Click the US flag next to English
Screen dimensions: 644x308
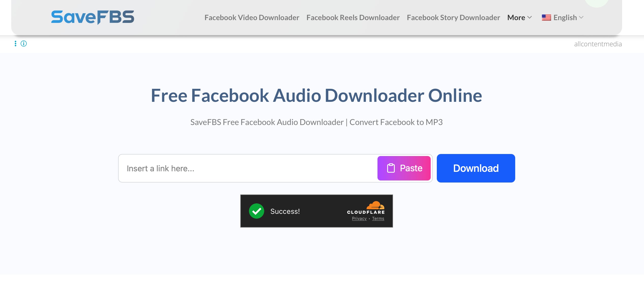(x=546, y=17)
